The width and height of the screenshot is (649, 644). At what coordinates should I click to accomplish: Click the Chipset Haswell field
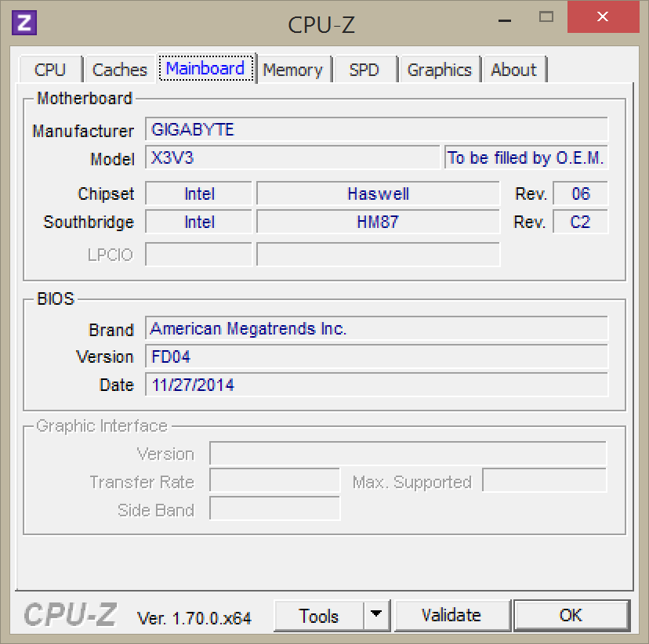point(378,194)
